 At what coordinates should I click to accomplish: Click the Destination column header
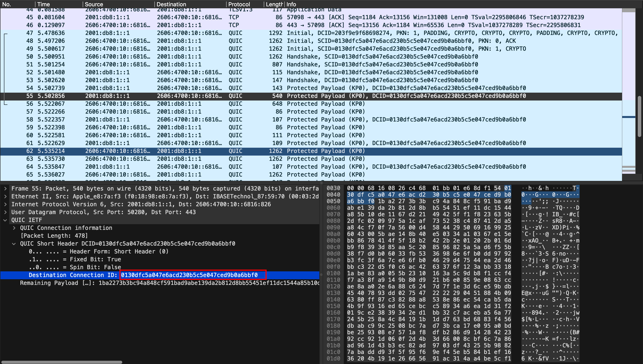tap(190, 4)
